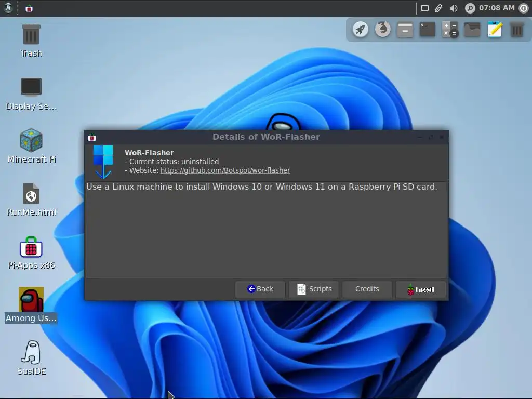
Task: Show the Credits for WoR-Flasher
Action: [x=367, y=289]
